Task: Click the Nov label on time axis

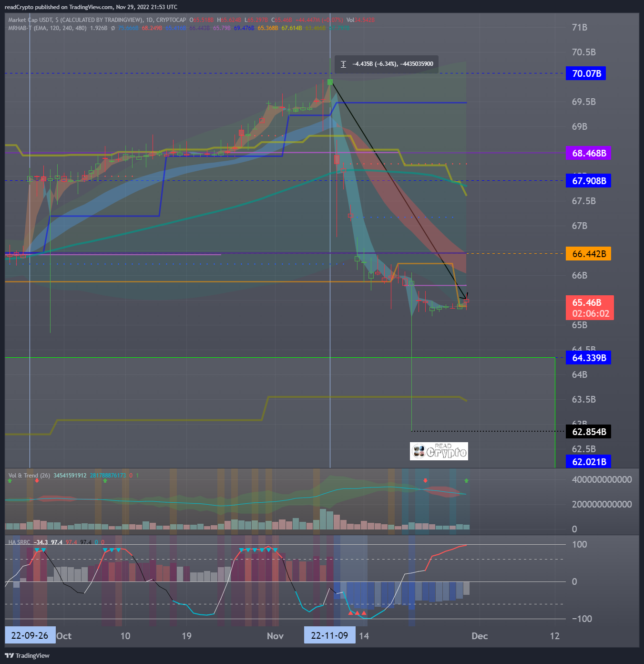Action: coord(275,636)
